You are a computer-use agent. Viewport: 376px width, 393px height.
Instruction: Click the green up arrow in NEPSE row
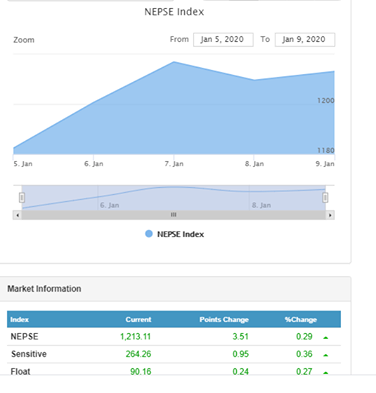[x=326, y=338]
